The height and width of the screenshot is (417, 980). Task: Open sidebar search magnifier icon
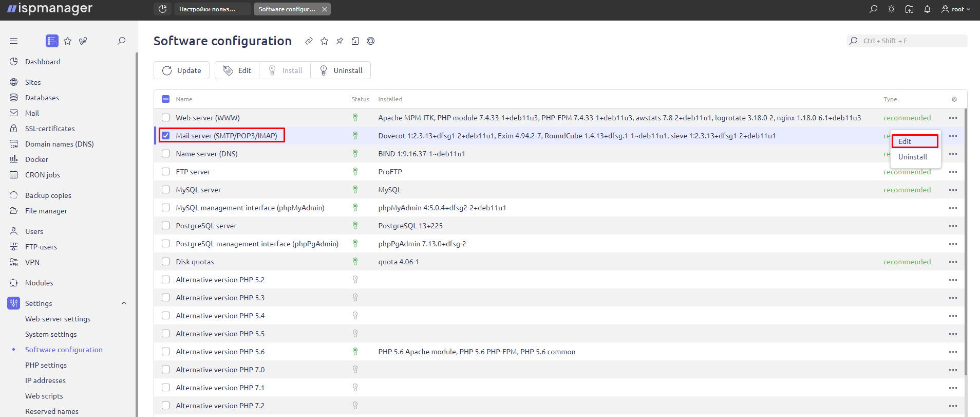pyautogui.click(x=122, y=41)
